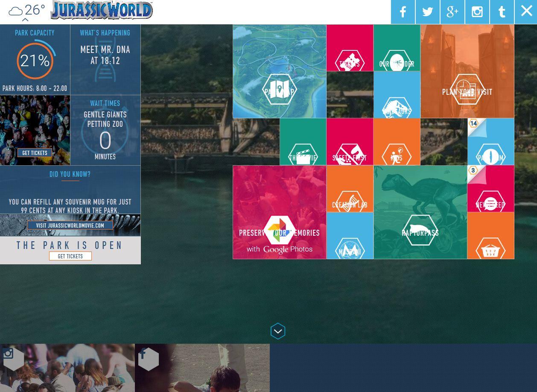Close the social bar with X

pos(526,12)
